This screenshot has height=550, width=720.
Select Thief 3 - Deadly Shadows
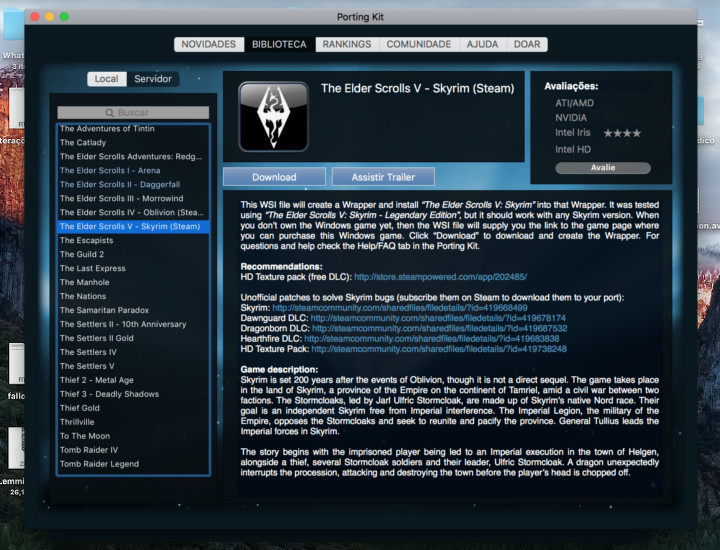pyautogui.click(x=133, y=394)
